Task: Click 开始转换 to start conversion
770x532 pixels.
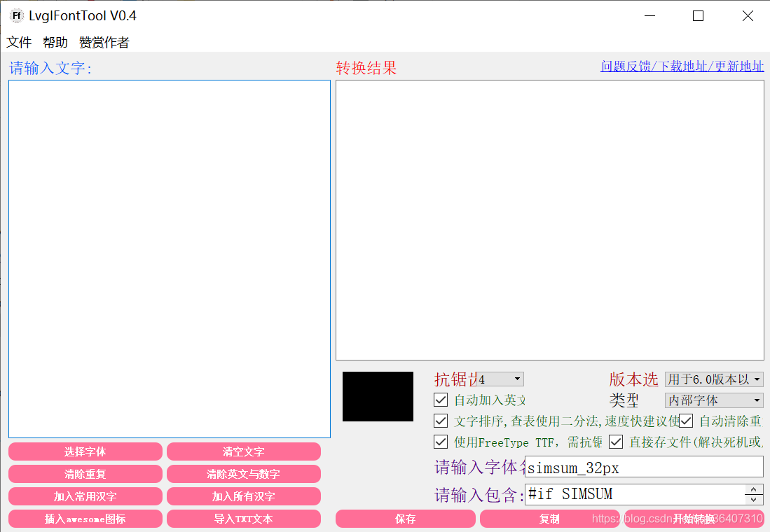Action: tap(694, 519)
